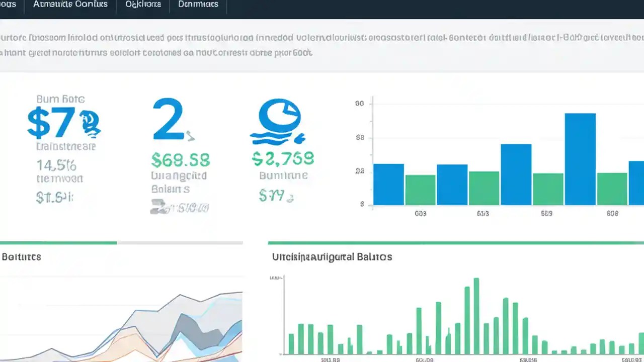
Task: Click the green progress bar above Balances panel
Action: (58, 243)
